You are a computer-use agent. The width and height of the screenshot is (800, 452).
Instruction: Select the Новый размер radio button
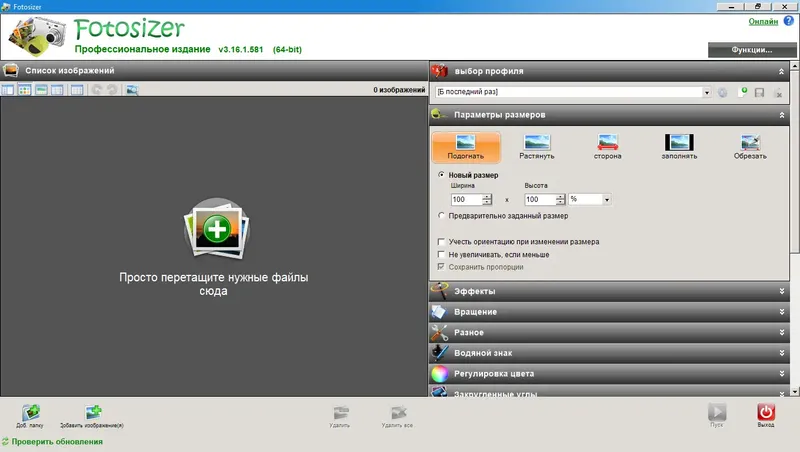[x=442, y=174]
